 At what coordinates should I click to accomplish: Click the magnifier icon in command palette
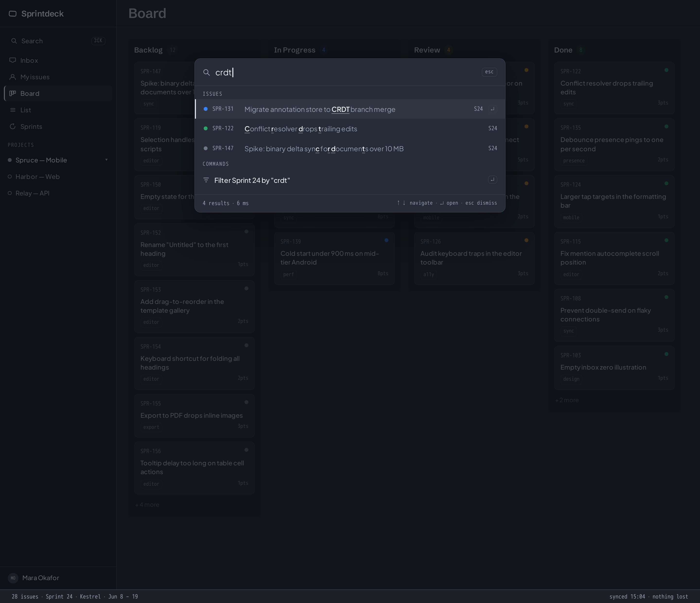206,72
